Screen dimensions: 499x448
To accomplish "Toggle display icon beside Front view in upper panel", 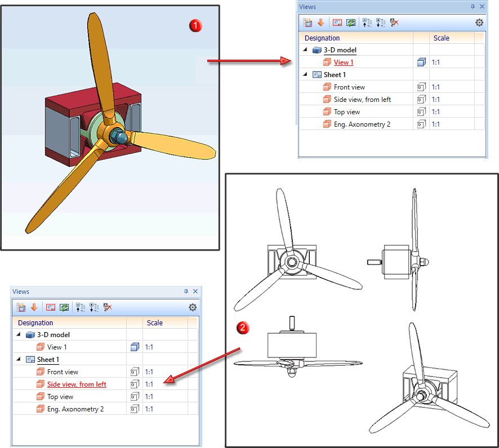I will coord(421,87).
